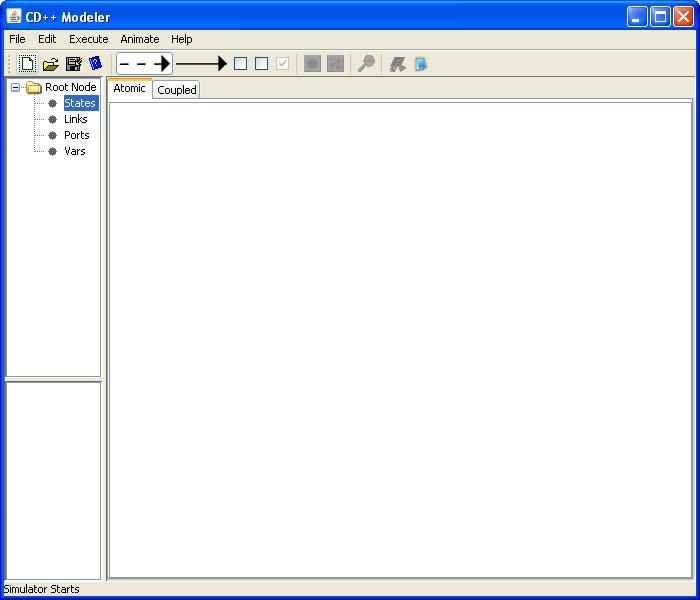Screen dimensions: 700x600
Task: Click the blue help book icon
Action: [95, 63]
